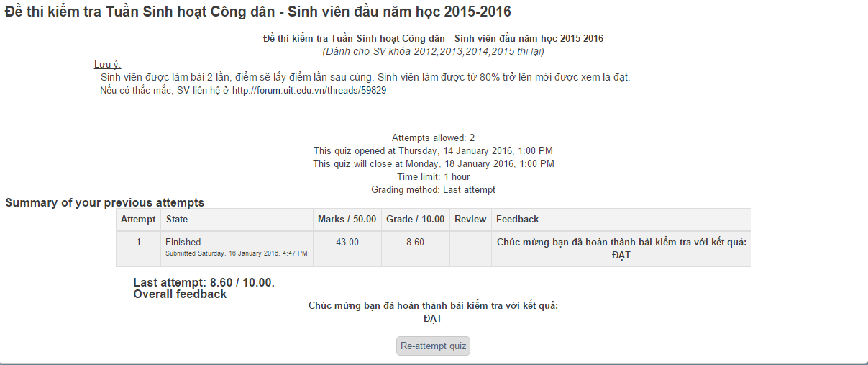Click the 'Attempts allowed: 2' text
Viewport: 868px width, 365px height.
point(433,138)
